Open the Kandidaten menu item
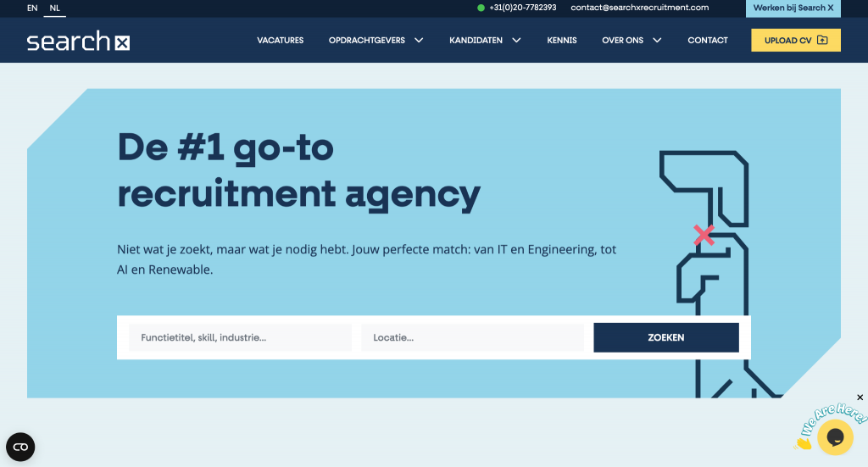This screenshot has height=467, width=868. (476, 41)
